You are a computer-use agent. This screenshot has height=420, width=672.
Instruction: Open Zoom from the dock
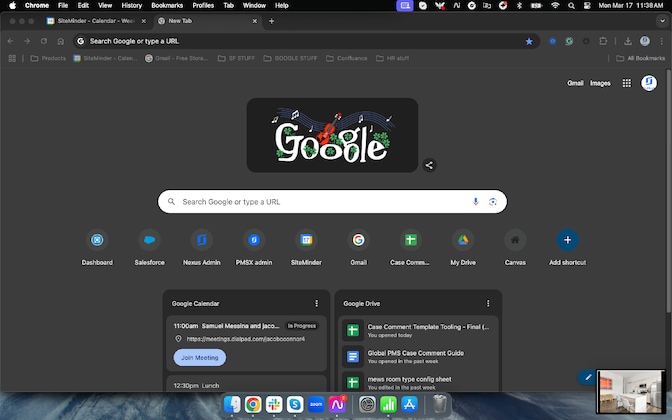coord(316,404)
